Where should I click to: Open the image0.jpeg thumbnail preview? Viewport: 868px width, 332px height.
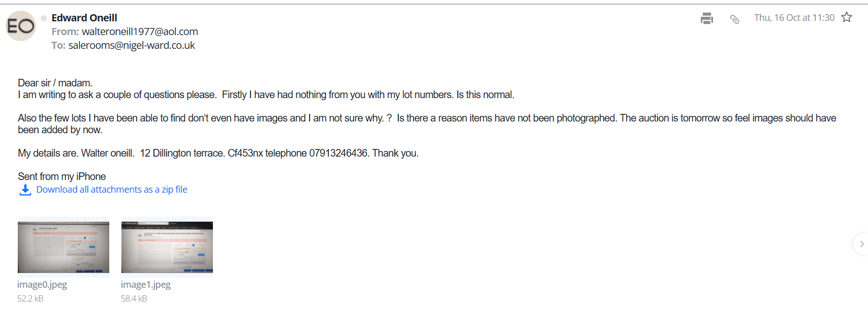click(64, 245)
